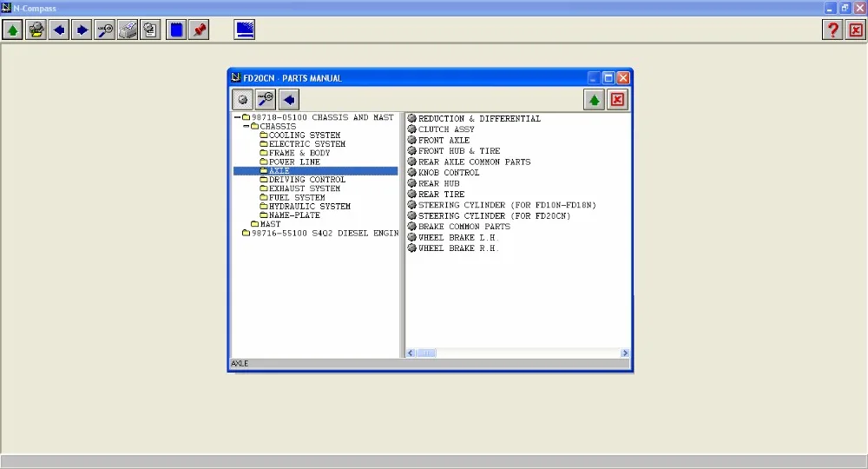
Task: Click the red pushpin icon
Action: click(x=200, y=30)
